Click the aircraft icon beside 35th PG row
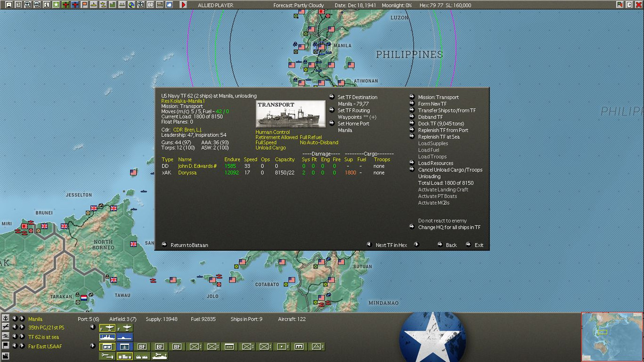Screen dimensions: 644x362 [x=6, y=327]
